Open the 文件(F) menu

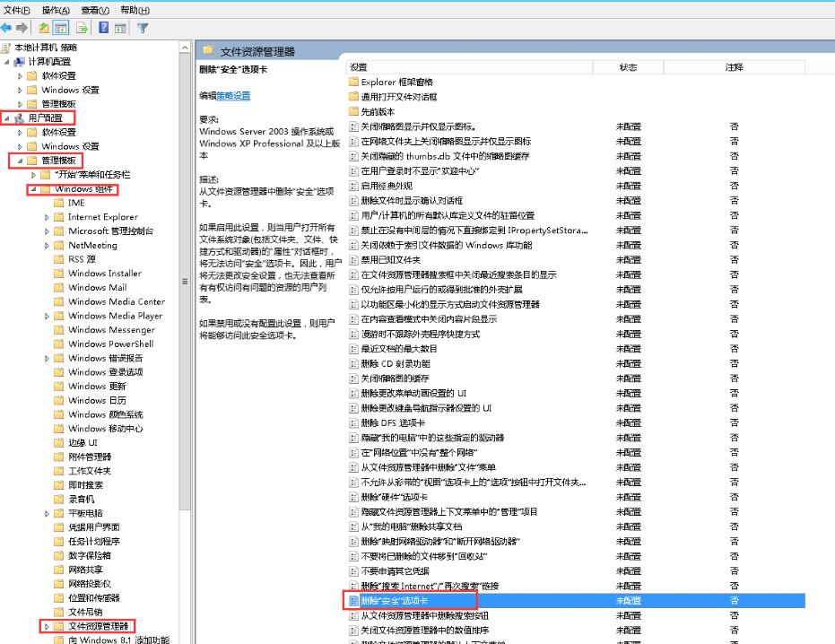pyautogui.click(x=16, y=10)
